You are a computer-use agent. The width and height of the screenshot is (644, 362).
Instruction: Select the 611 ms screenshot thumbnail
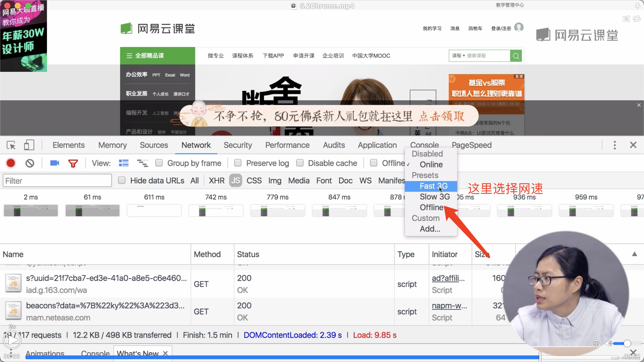tap(154, 210)
